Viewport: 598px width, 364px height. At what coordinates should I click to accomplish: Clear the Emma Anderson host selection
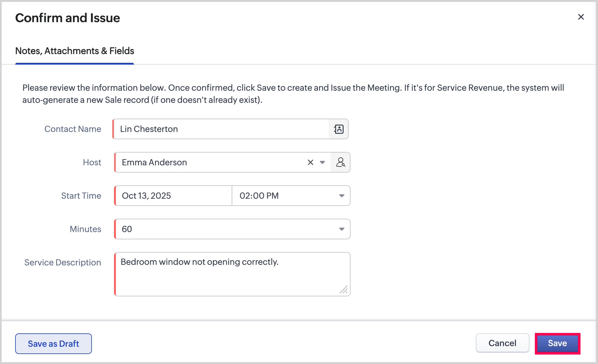pyautogui.click(x=310, y=163)
